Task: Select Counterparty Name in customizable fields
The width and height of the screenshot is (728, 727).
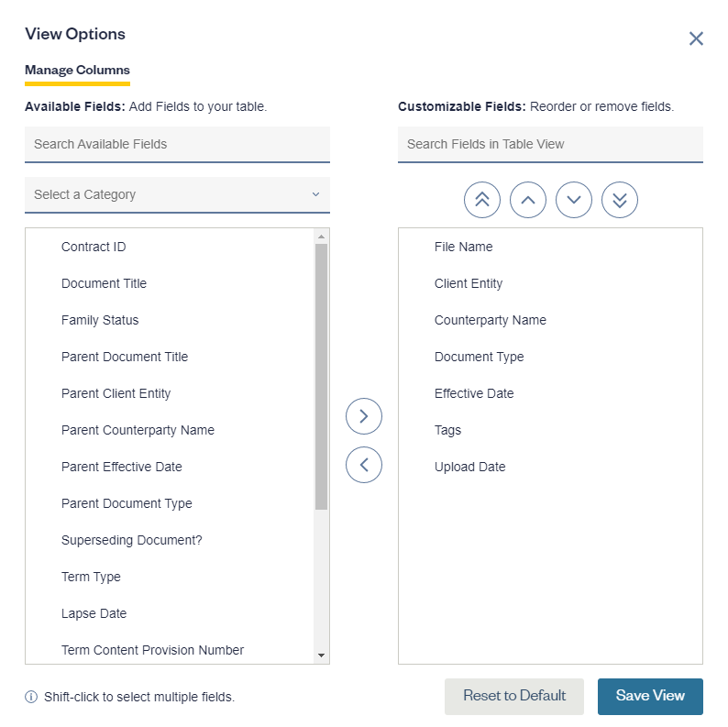Action: click(x=490, y=320)
